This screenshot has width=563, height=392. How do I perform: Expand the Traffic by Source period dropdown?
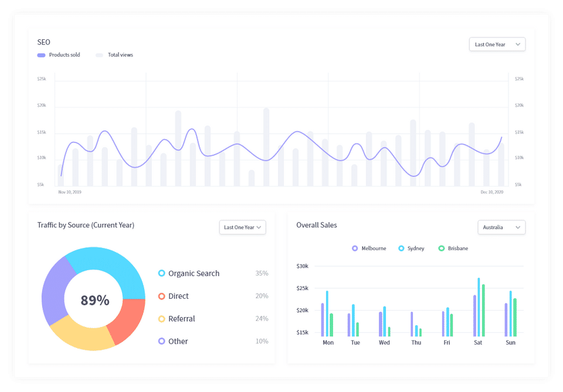[x=243, y=227]
